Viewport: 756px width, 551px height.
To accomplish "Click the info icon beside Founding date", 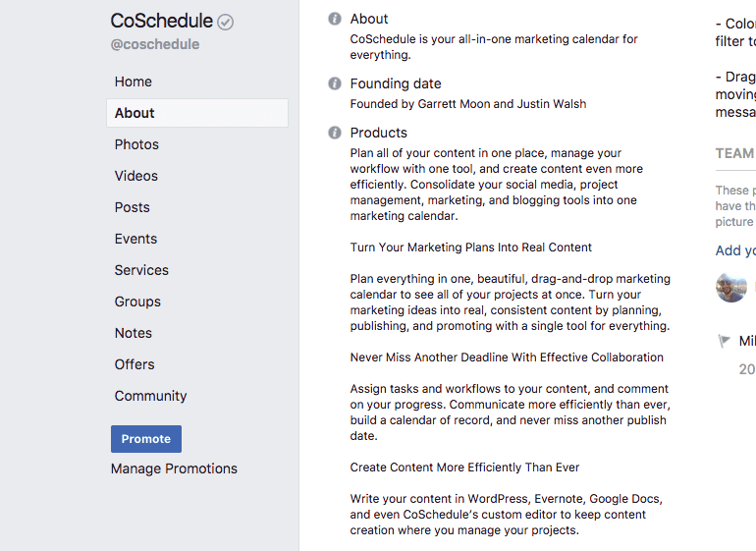I will click(335, 83).
